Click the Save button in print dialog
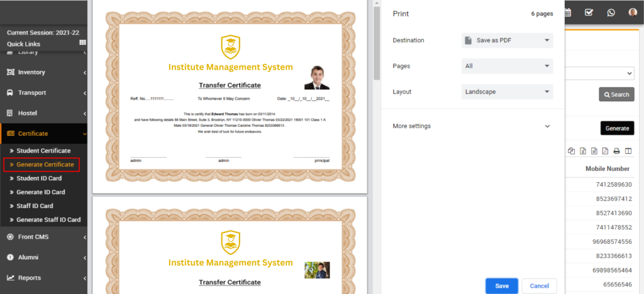This screenshot has width=644, height=294. point(501,286)
